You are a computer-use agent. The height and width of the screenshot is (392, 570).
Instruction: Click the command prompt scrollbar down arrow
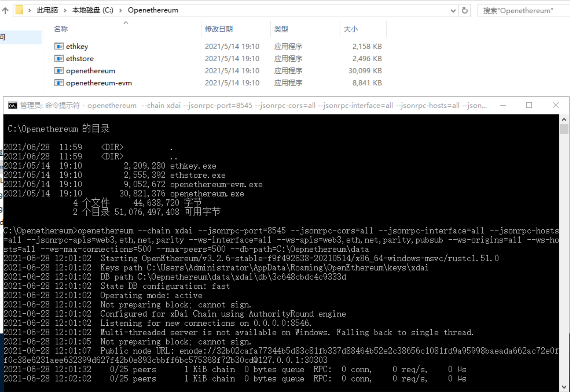(564, 387)
